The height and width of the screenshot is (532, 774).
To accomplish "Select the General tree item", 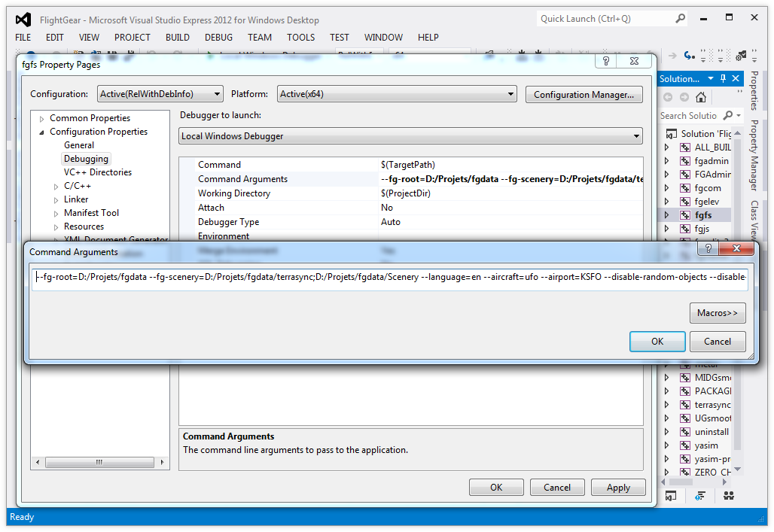I will (x=79, y=145).
